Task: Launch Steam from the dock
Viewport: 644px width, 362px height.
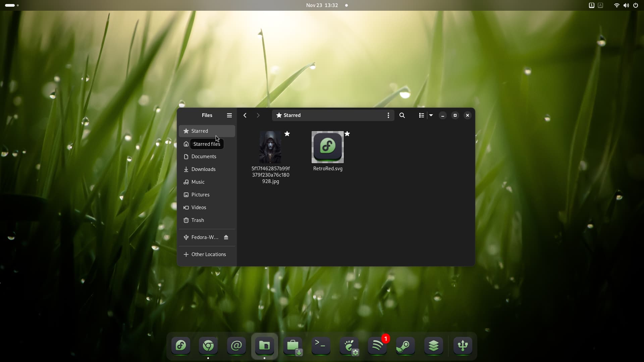Action: click(406, 346)
